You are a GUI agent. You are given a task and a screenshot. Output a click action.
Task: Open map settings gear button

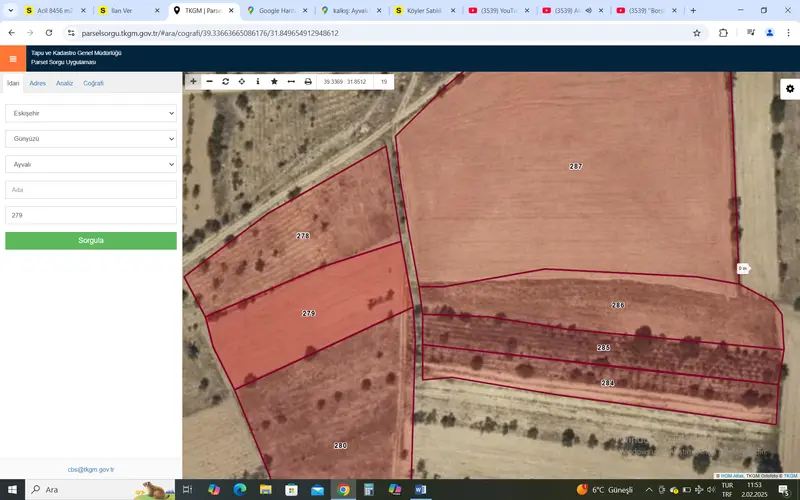pyautogui.click(x=790, y=89)
